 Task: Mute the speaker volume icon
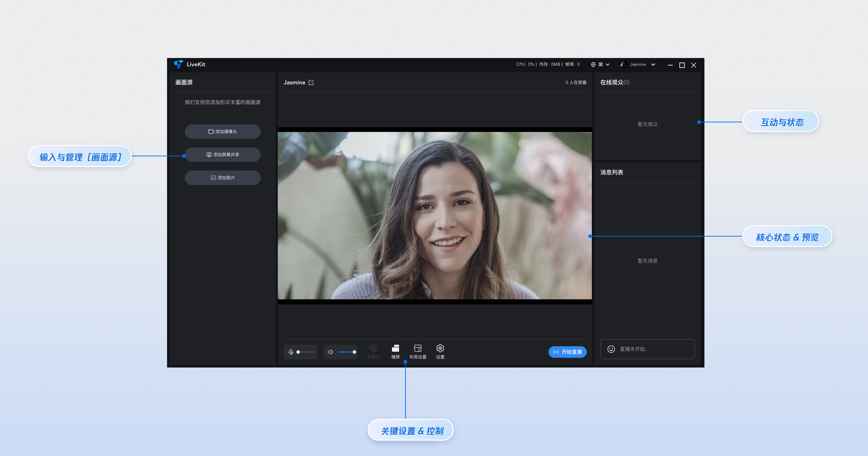point(331,352)
